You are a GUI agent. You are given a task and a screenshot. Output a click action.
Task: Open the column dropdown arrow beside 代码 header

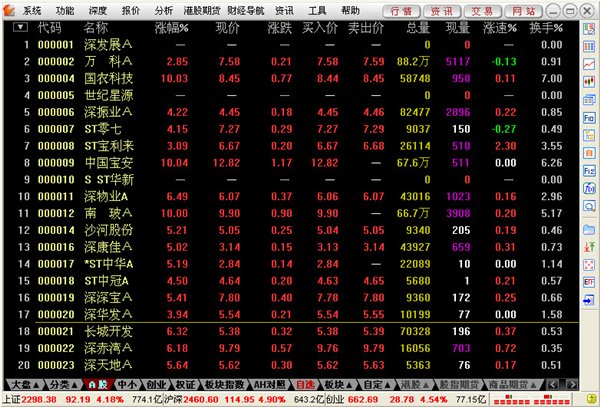tap(20, 27)
